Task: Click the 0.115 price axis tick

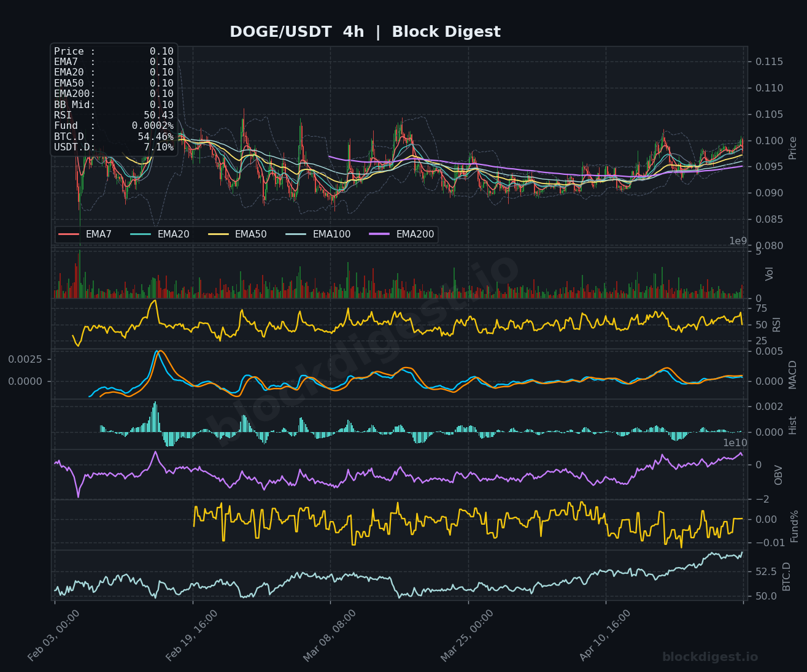Action: coord(769,62)
